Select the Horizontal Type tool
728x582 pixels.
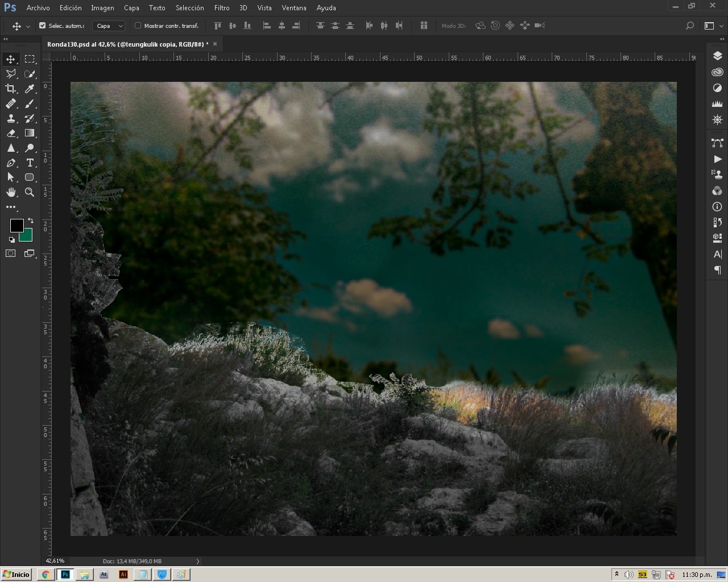point(30,163)
